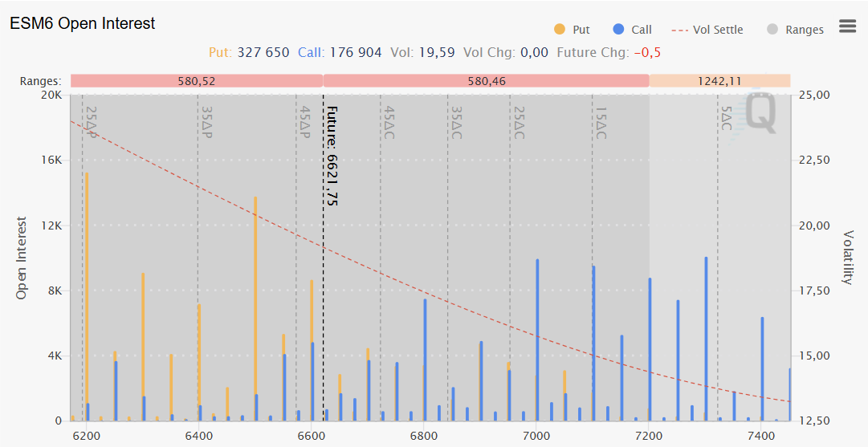
Task: Select the 1242,11 range bar
Action: [719, 81]
